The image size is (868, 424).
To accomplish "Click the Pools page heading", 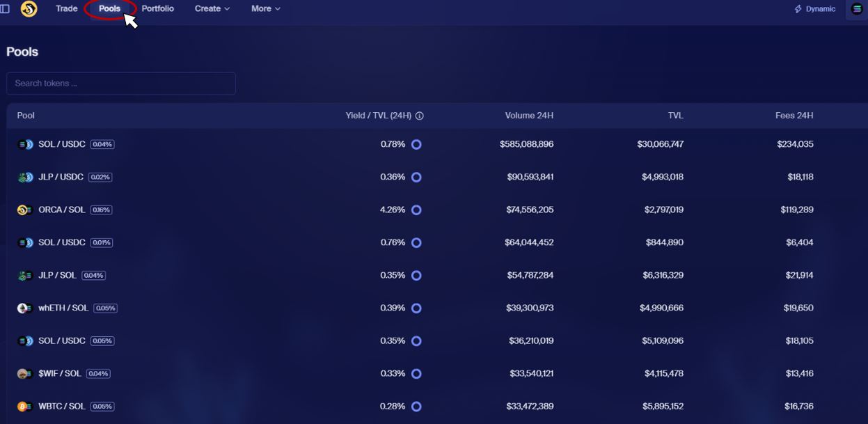I will coord(22,52).
